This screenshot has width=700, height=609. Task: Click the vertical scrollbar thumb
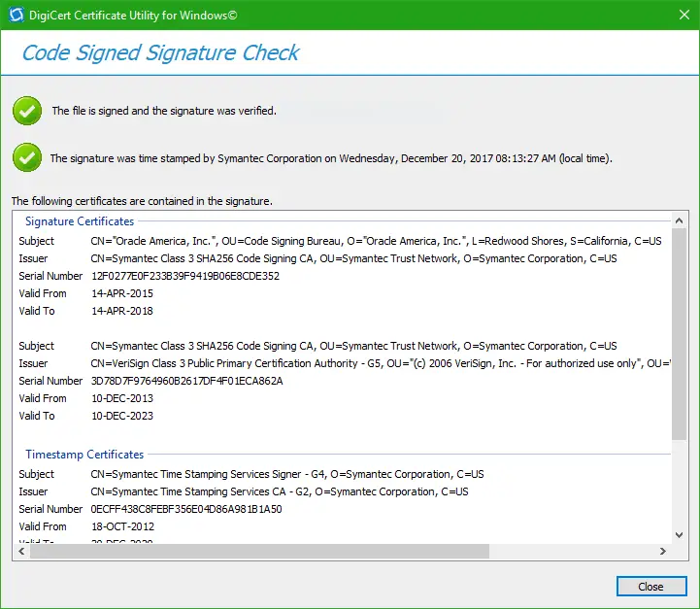(679, 330)
